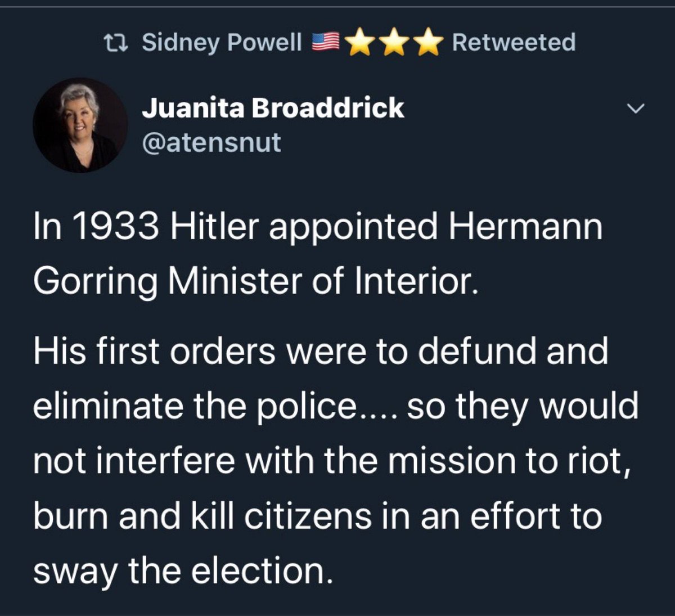Click the line starting "burn and kill citizens"

pos(318,516)
